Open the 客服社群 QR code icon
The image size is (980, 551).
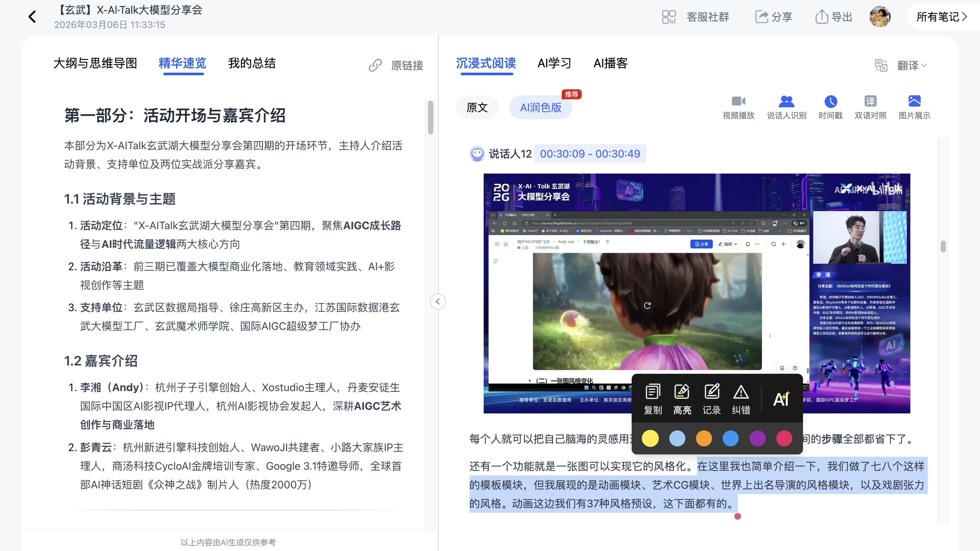pyautogui.click(x=668, y=17)
